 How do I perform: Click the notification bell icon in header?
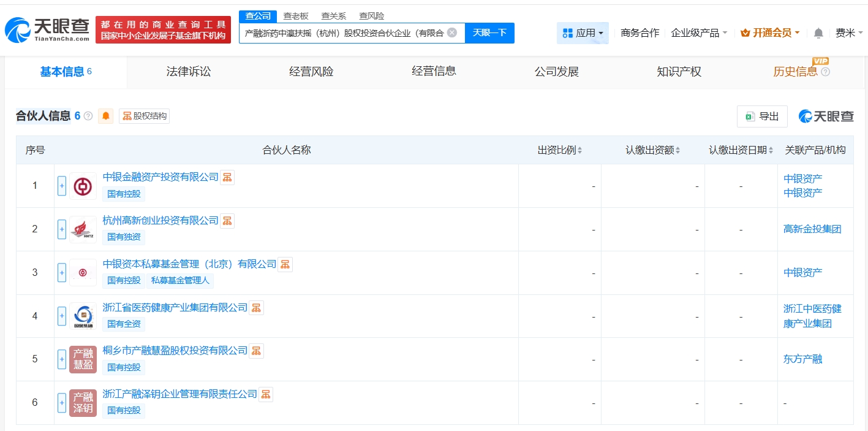coord(818,33)
